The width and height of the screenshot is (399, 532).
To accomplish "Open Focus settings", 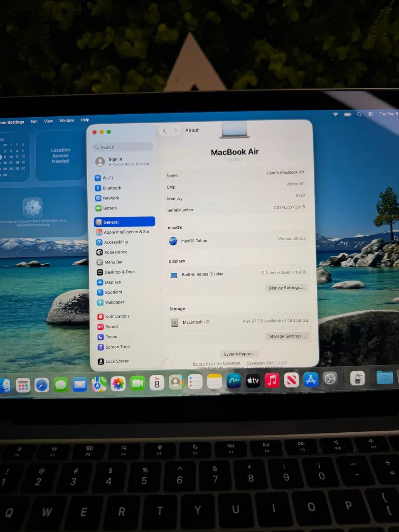I will pyautogui.click(x=107, y=337).
